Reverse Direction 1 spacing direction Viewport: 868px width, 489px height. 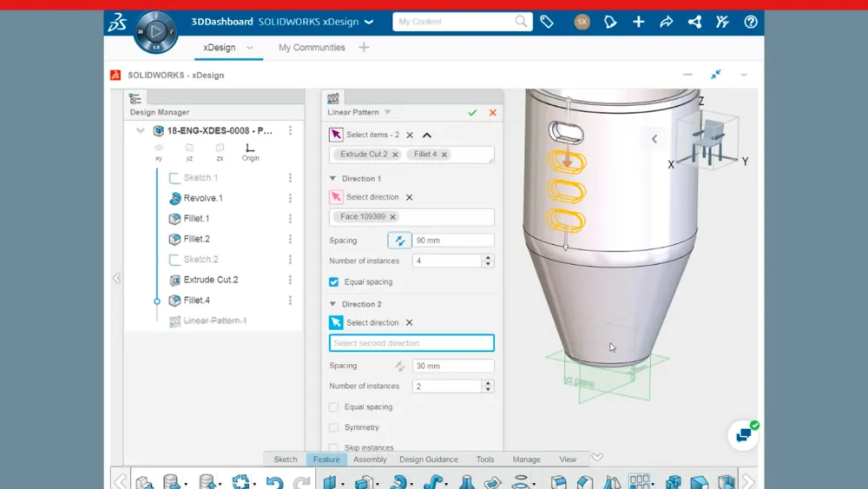(x=399, y=241)
